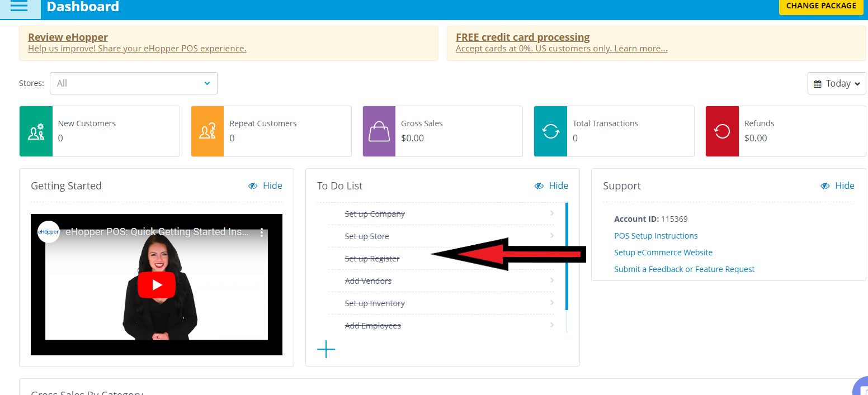This screenshot has height=395, width=868.
Task: Open FREE credit card processing link
Action: (x=522, y=37)
